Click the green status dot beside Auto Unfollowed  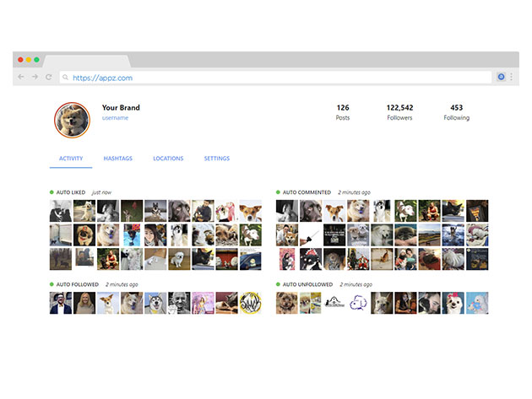tap(278, 284)
